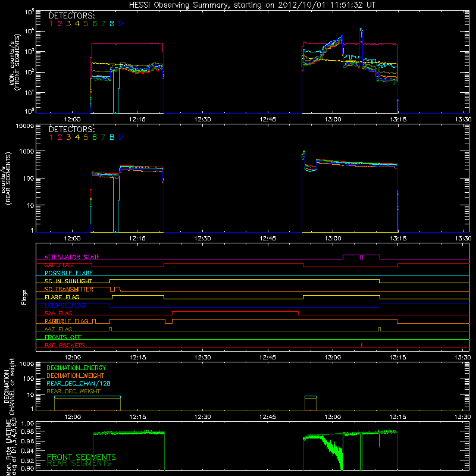Select detector 5 in front segments legend

coord(86,24)
